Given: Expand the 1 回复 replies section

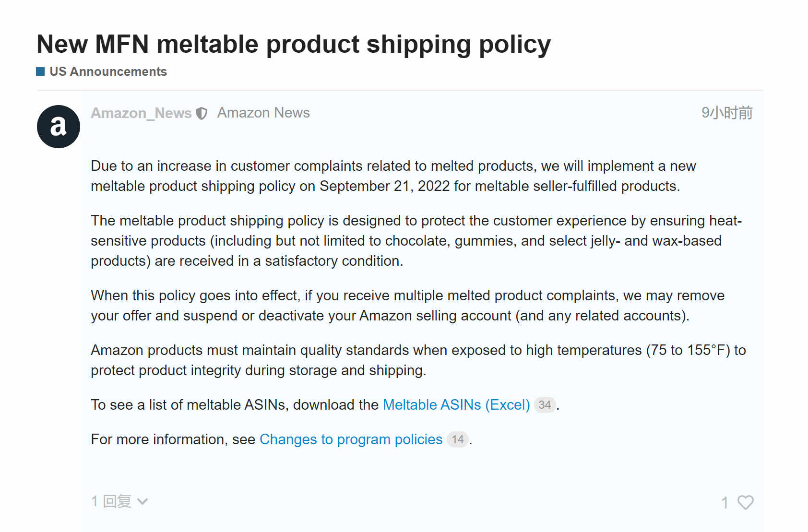Looking at the screenshot, I should (119, 501).
